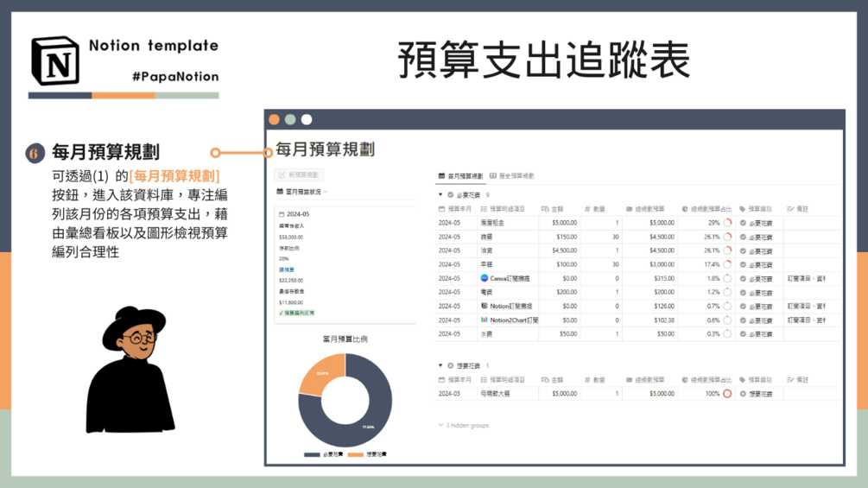Click the orange donut chart segment

[x=323, y=373]
